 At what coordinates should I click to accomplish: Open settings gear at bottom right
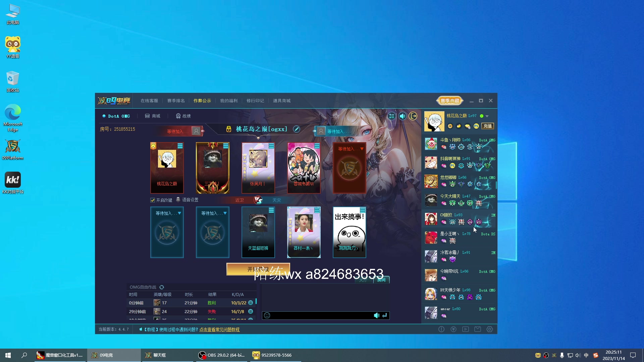tap(490, 329)
